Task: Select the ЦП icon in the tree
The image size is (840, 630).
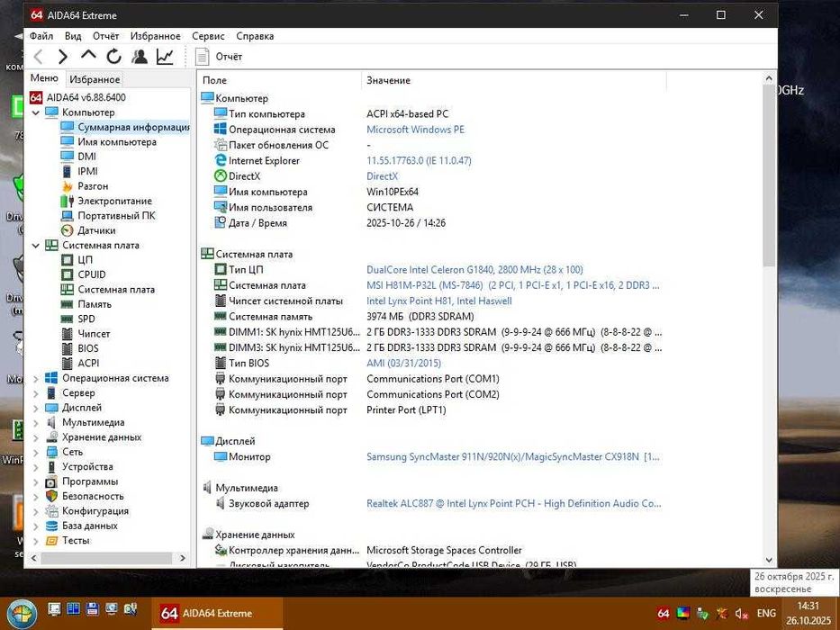Action: tap(67, 260)
